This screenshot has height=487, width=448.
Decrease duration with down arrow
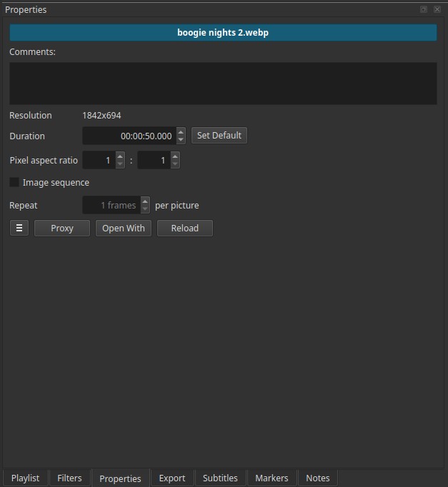pyautogui.click(x=181, y=140)
